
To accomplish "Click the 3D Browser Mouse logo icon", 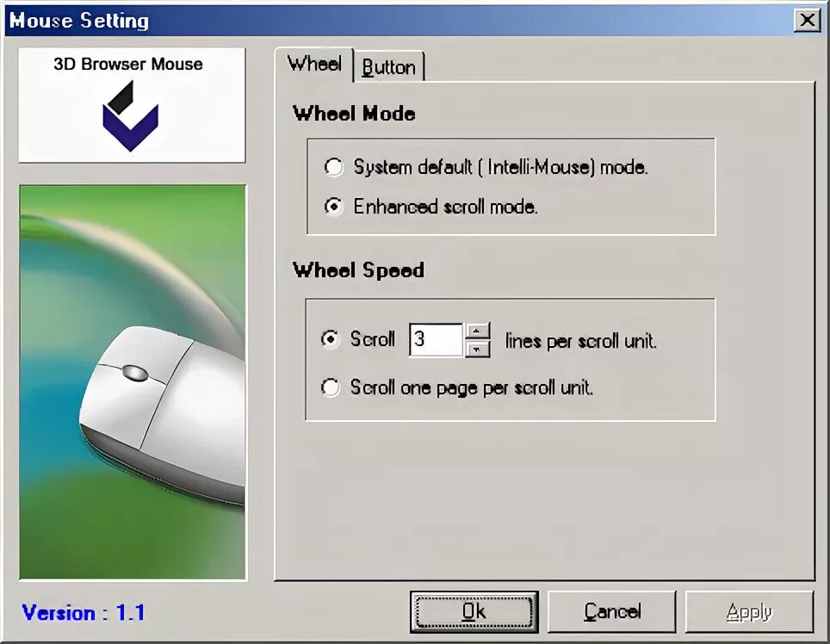I will tap(130, 116).
